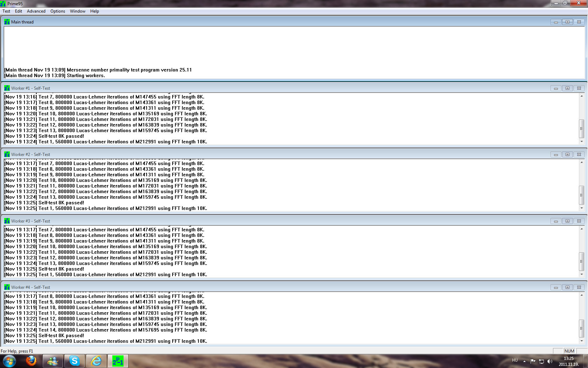
Task: Open Firefox from the taskbar
Action: [31, 361]
